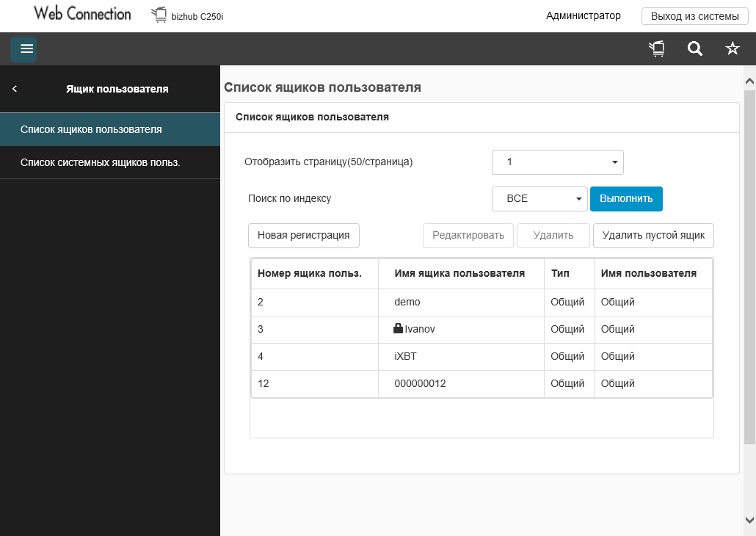Click the Новая регистрация button
Screen dimensions: 756x536
(304, 236)
